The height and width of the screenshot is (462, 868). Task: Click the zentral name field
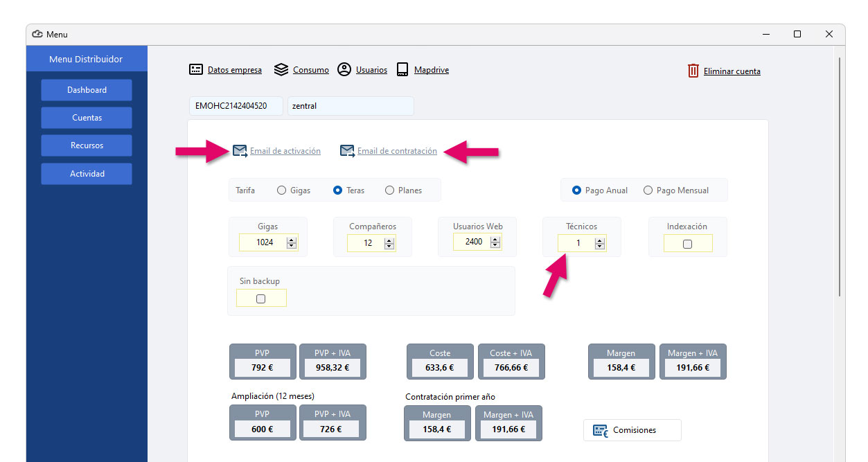351,106
